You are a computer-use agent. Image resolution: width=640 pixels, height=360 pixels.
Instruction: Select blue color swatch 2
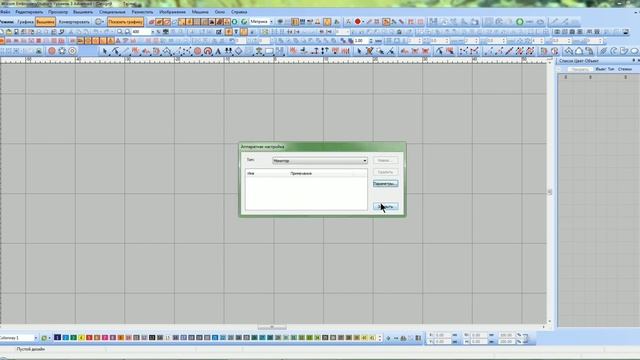coord(65,338)
